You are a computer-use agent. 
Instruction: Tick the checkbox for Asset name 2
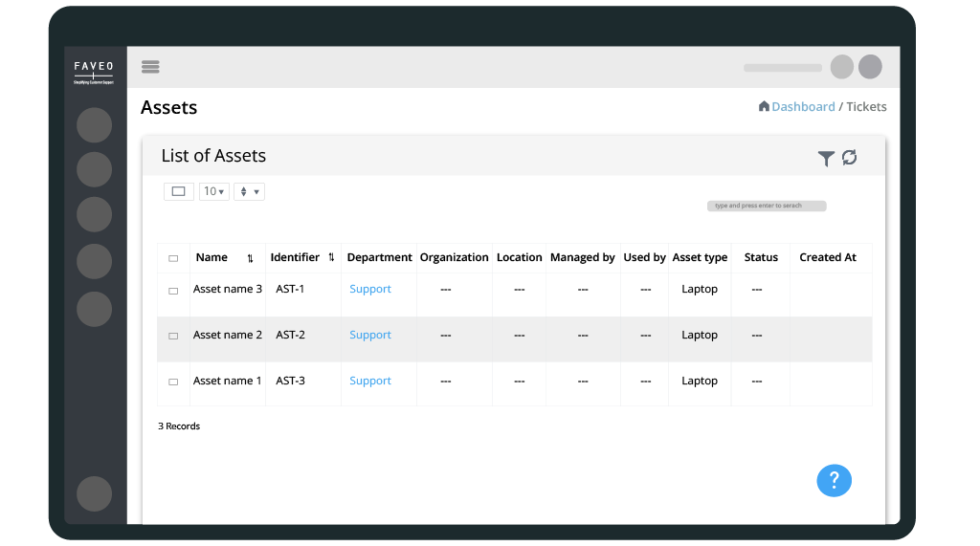173,337
